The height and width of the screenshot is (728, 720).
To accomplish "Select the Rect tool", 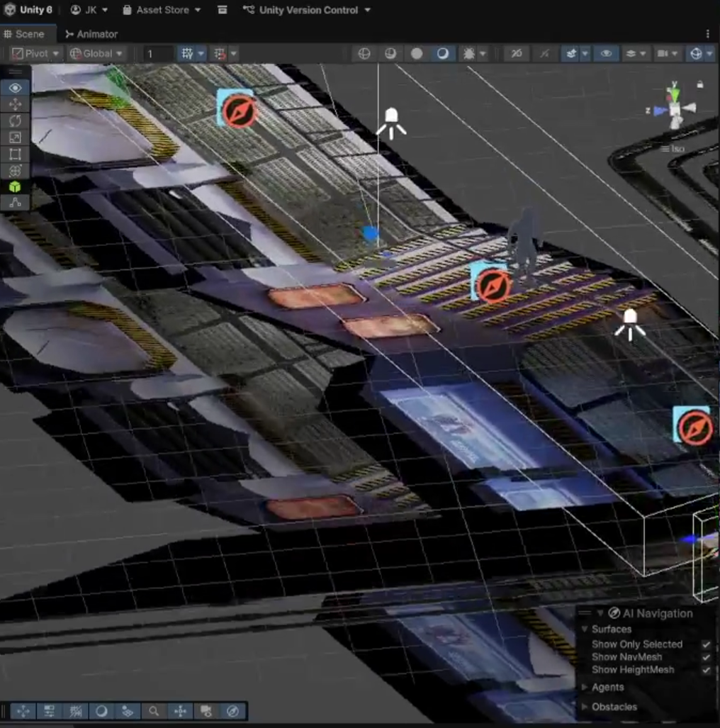I will [x=15, y=154].
